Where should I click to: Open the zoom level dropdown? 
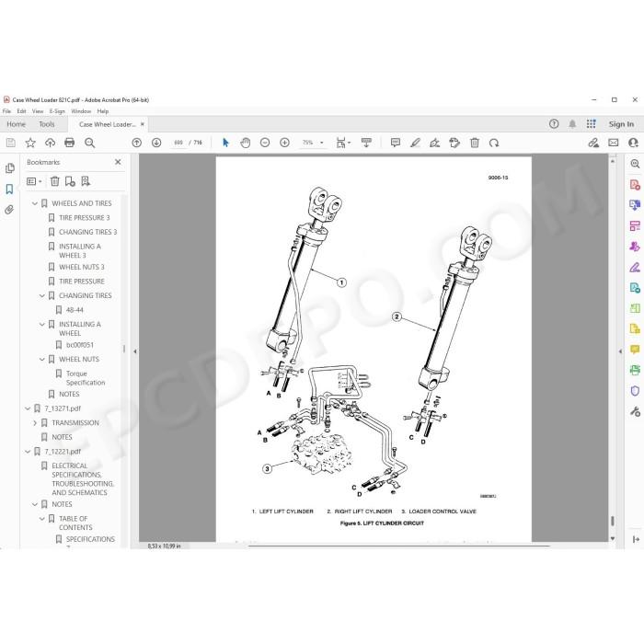(x=322, y=143)
